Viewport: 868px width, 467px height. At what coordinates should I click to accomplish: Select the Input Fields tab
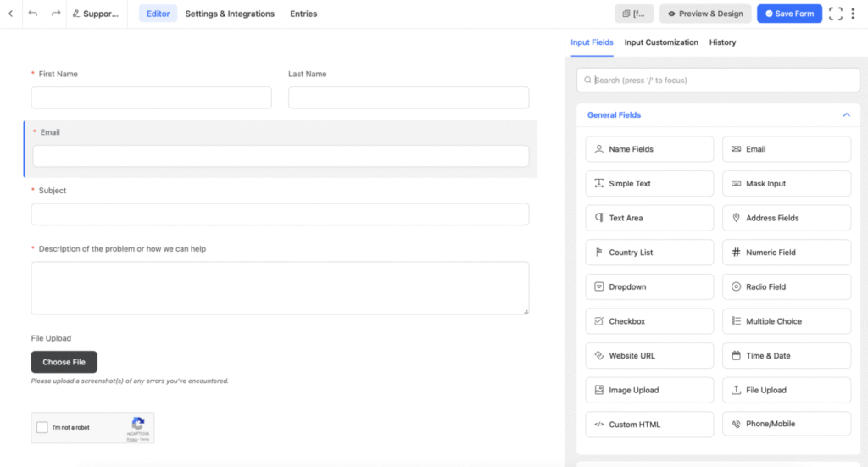[x=592, y=42]
